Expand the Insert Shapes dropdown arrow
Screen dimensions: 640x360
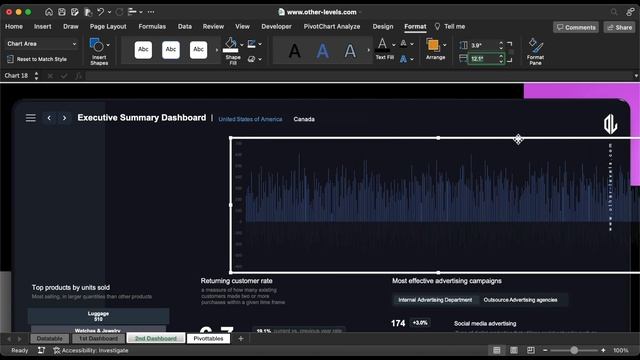point(108,45)
